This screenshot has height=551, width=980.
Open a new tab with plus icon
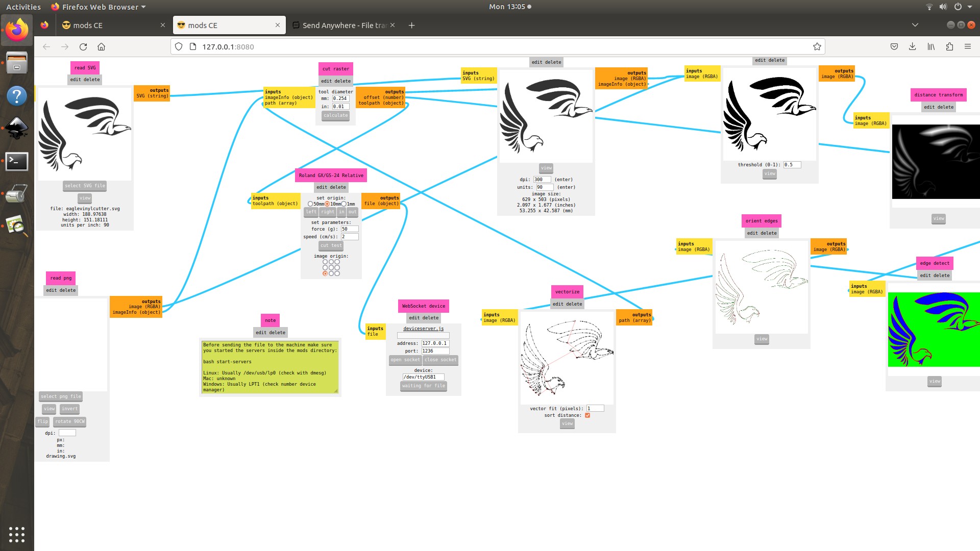click(412, 25)
